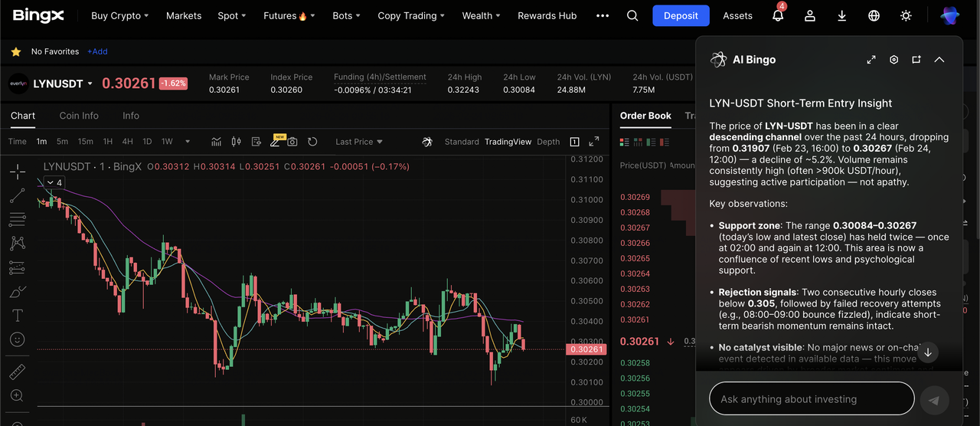This screenshot has width=980, height=426.
Task: Open the Last Price dropdown
Action: tap(359, 142)
